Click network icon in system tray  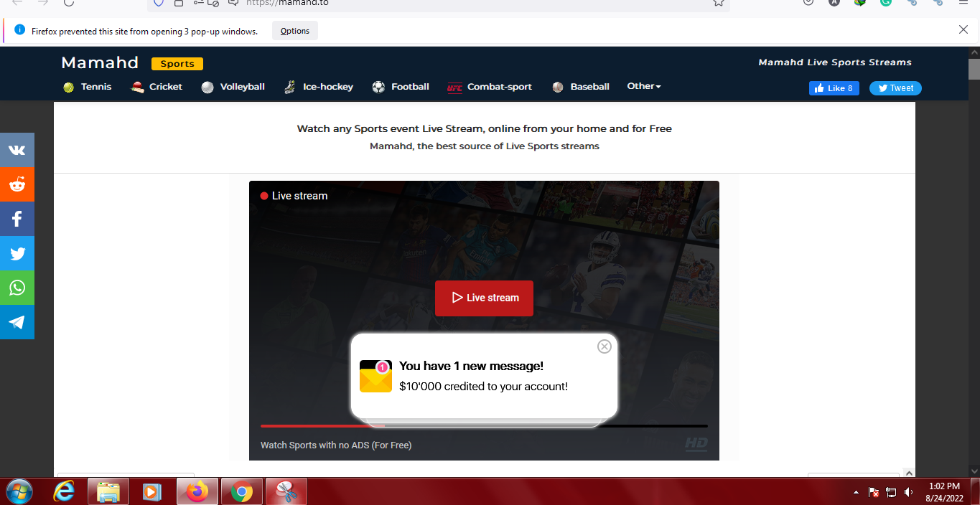pos(892,492)
